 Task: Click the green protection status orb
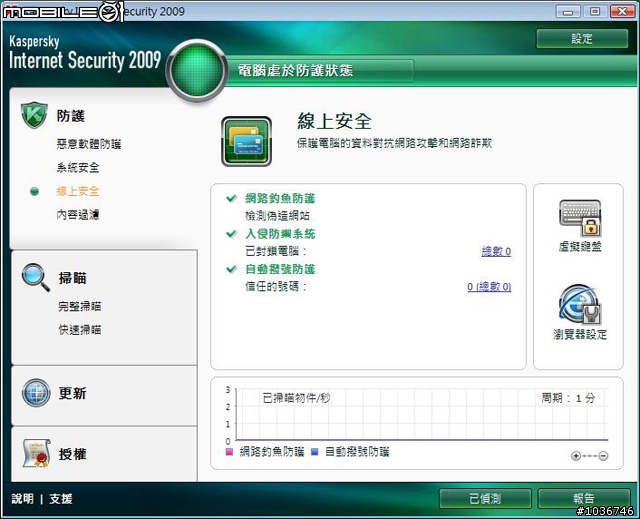(197, 70)
